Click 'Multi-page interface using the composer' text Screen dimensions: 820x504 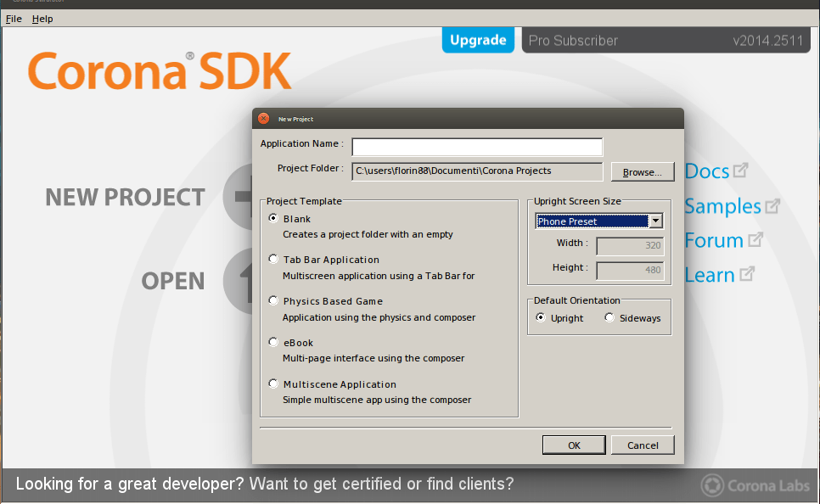click(x=373, y=358)
